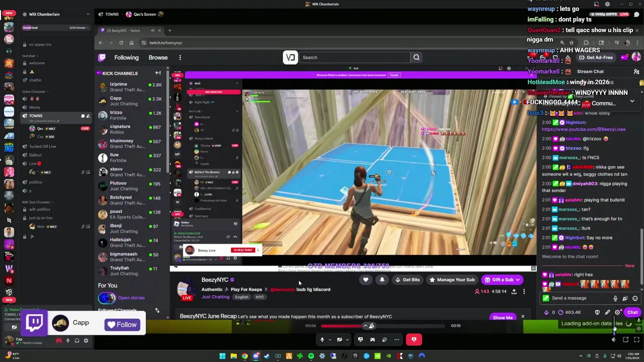Collapse the Kick Channels sidebar
This screenshot has width=644, height=362.
(157, 73)
